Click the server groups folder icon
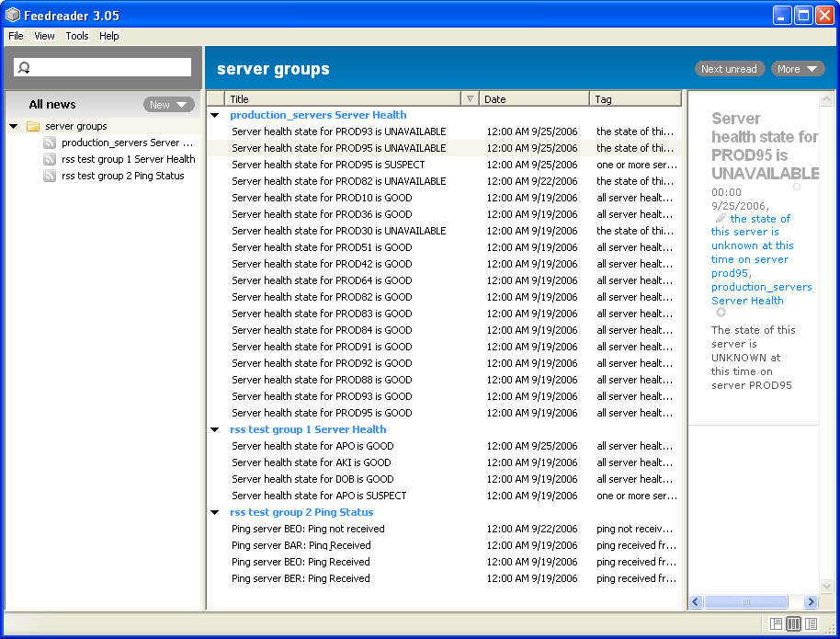 click(33, 127)
